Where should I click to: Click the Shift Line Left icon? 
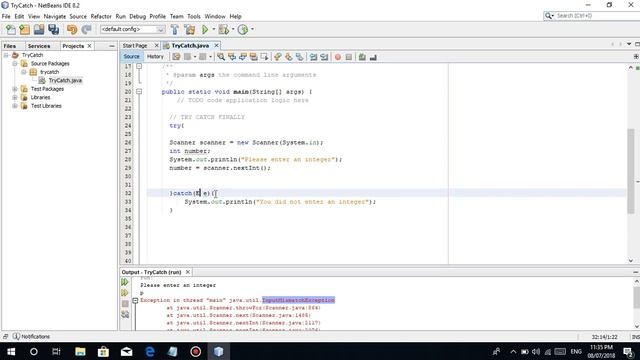[313, 57]
